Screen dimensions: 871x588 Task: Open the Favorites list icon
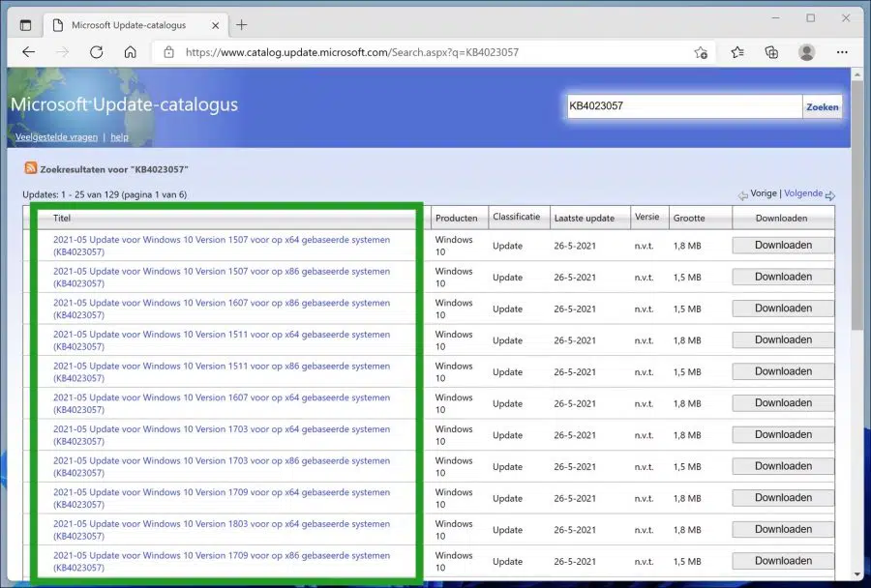point(737,52)
